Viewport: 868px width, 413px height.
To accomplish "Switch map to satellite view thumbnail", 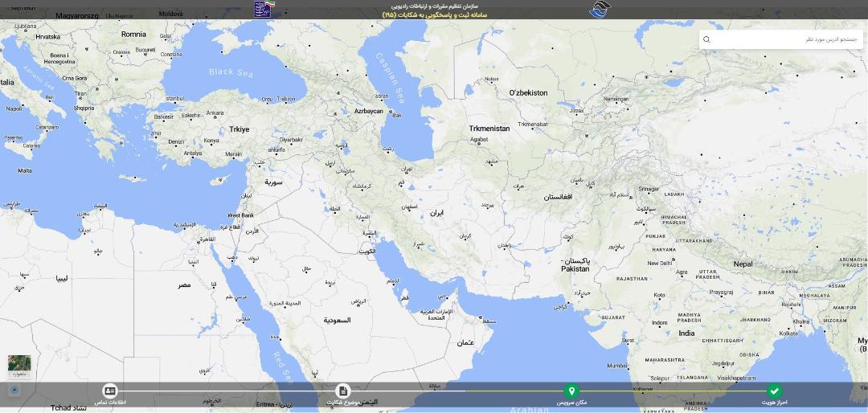I will [19, 366].
